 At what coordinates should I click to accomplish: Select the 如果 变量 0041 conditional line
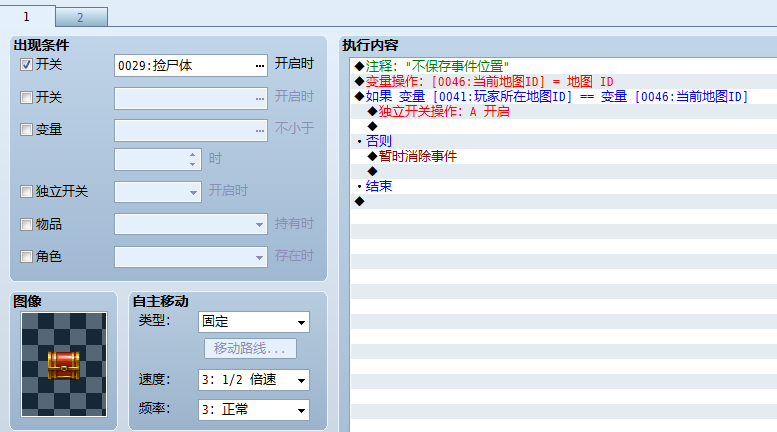551,97
